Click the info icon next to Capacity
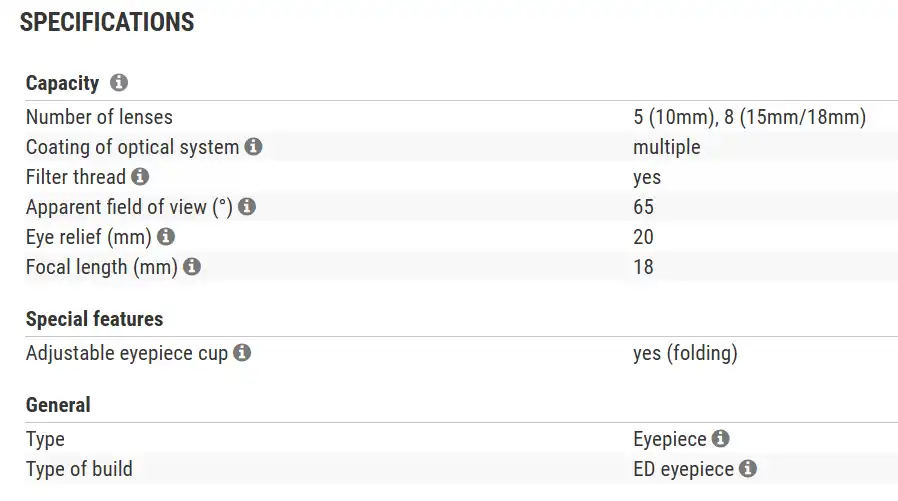The width and height of the screenshot is (898, 501). (119, 83)
